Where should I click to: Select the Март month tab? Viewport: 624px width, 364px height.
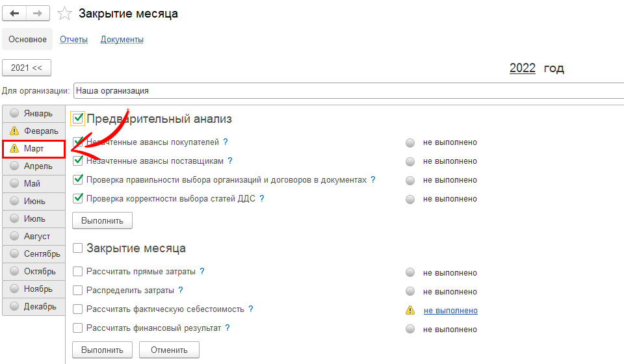click(34, 149)
